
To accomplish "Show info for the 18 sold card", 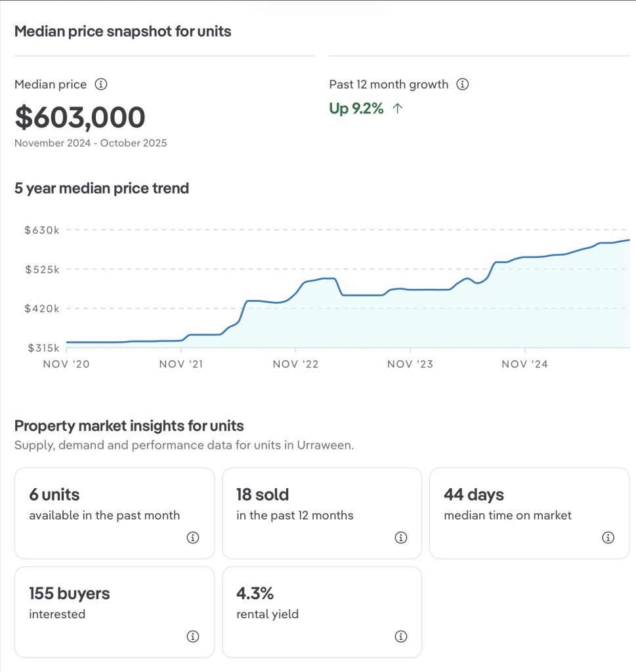I will coord(400,537).
